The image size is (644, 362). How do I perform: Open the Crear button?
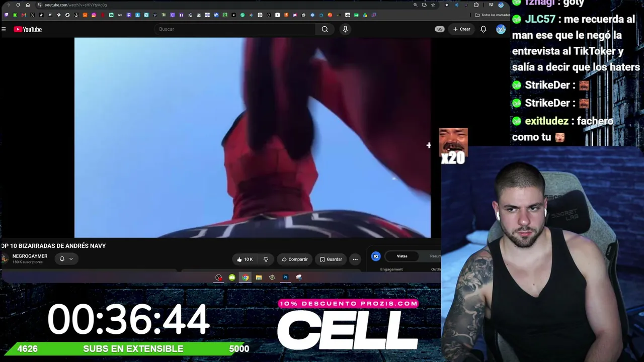461,29
